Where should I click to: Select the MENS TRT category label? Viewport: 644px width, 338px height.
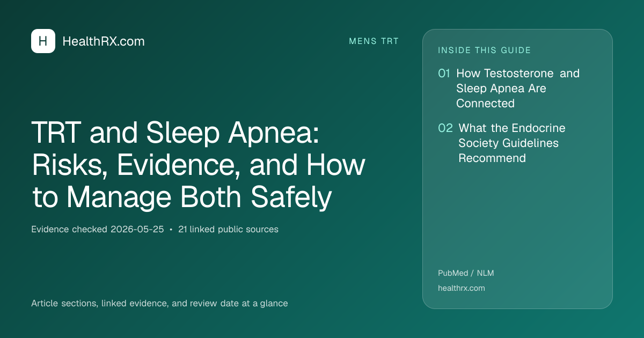[374, 41]
